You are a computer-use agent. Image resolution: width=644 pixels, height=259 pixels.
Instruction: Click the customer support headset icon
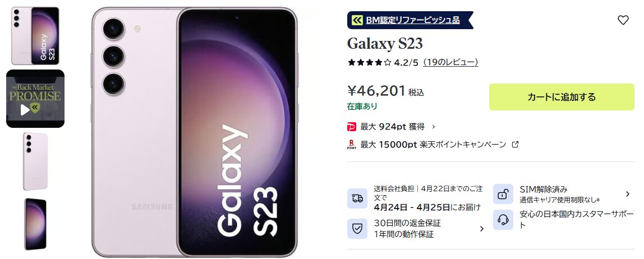(x=503, y=220)
